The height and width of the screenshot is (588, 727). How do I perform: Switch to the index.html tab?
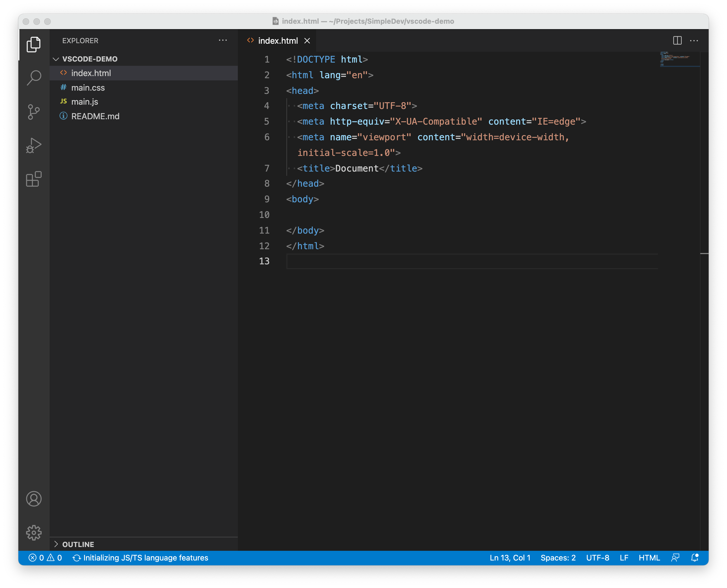point(278,40)
